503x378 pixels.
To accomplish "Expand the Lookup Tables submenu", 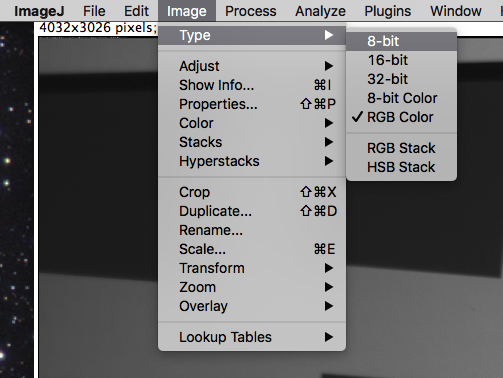I will point(252,337).
